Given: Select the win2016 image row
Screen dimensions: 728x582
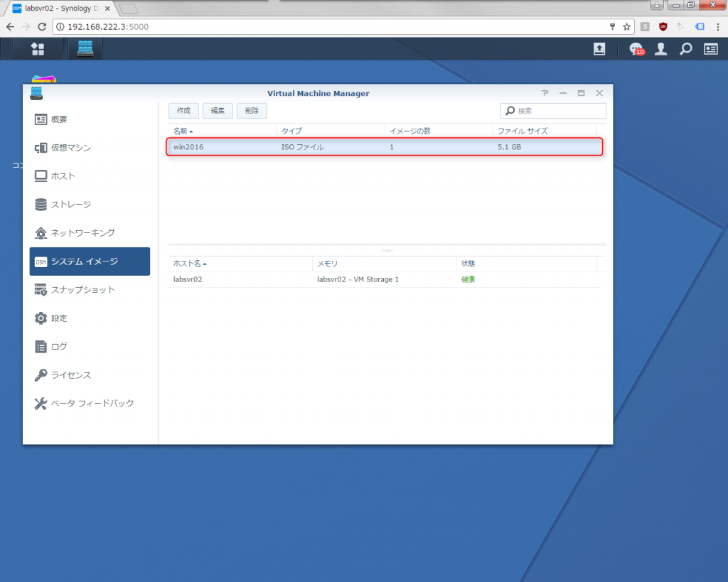Looking at the screenshot, I should 385,147.
